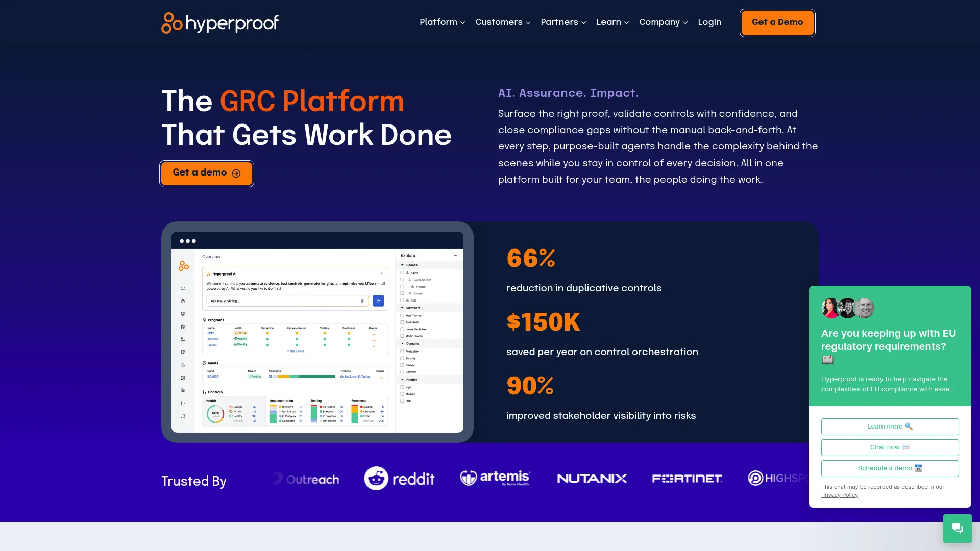Screen dimensions: 980x551
Task: Check the North America scope checkbox
Action: [402, 280]
